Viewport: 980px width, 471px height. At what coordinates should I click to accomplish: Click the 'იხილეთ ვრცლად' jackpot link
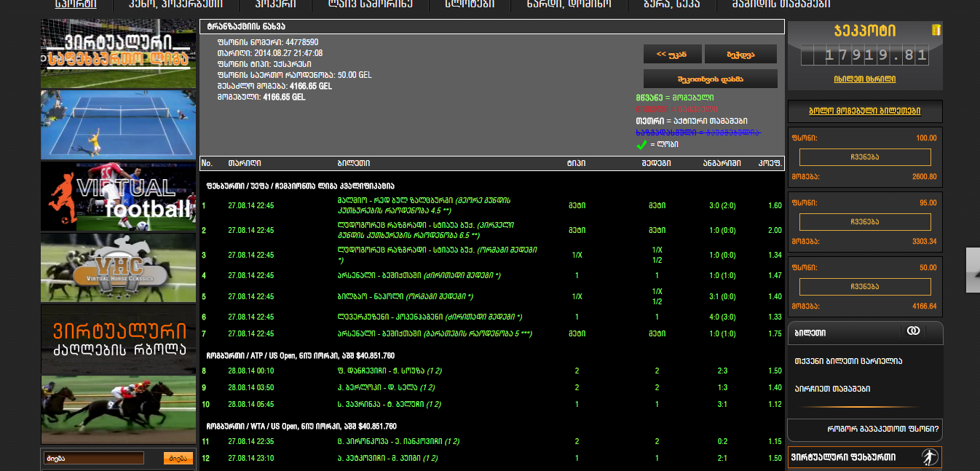point(865,79)
